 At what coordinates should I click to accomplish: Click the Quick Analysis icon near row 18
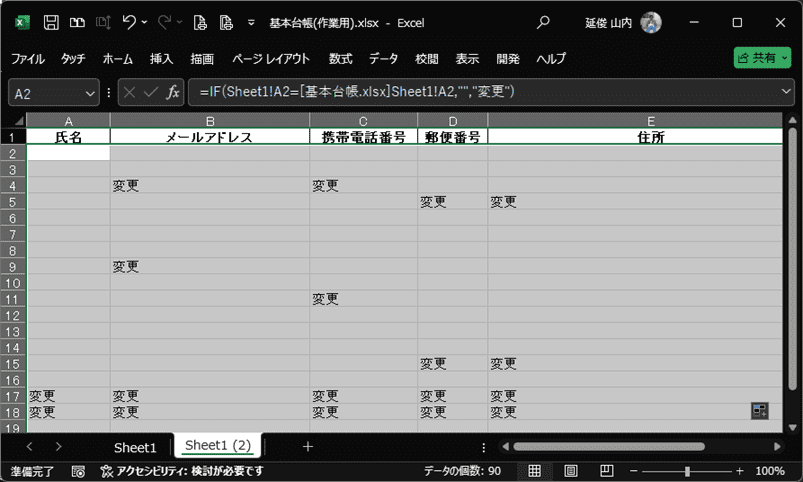click(x=760, y=411)
